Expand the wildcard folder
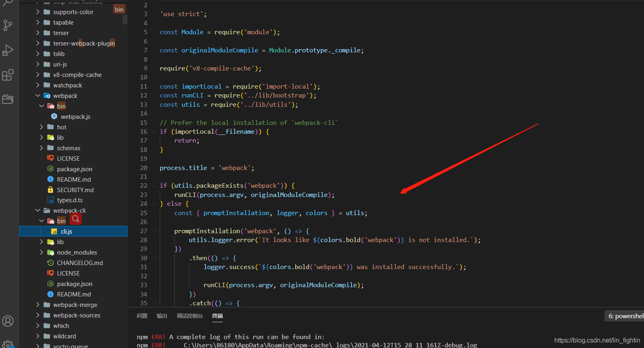This screenshot has width=644, height=348. tap(38, 336)
